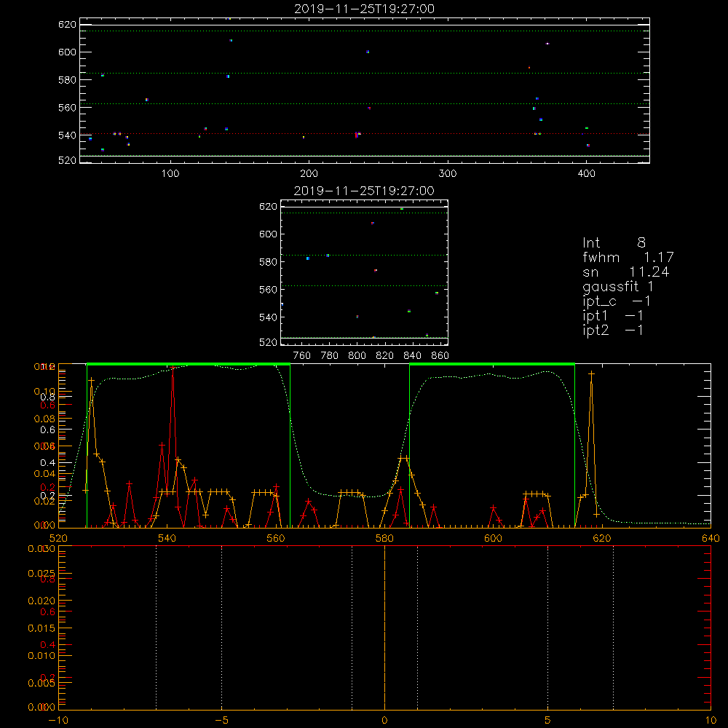Viewport: 728px width, 728px height.
Task: Click x-axis label 400 on top plot
Action: (x=586, y=174)
